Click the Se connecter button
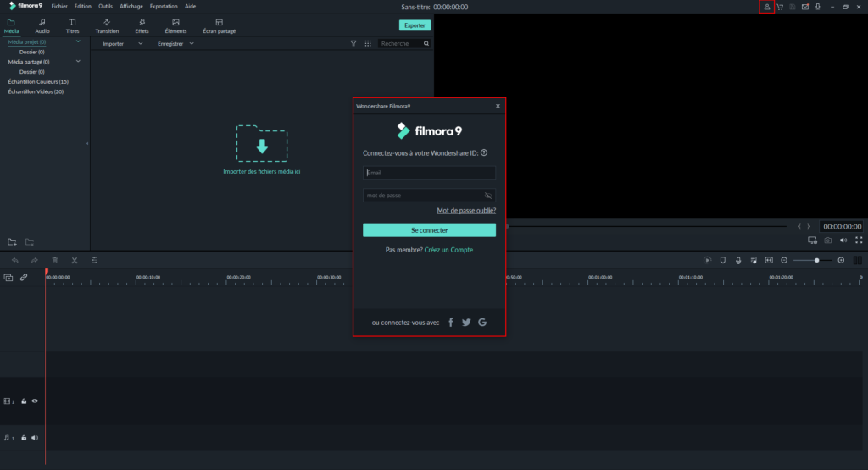The width and height of the screenshot is (868, 470). click(429, 230)
